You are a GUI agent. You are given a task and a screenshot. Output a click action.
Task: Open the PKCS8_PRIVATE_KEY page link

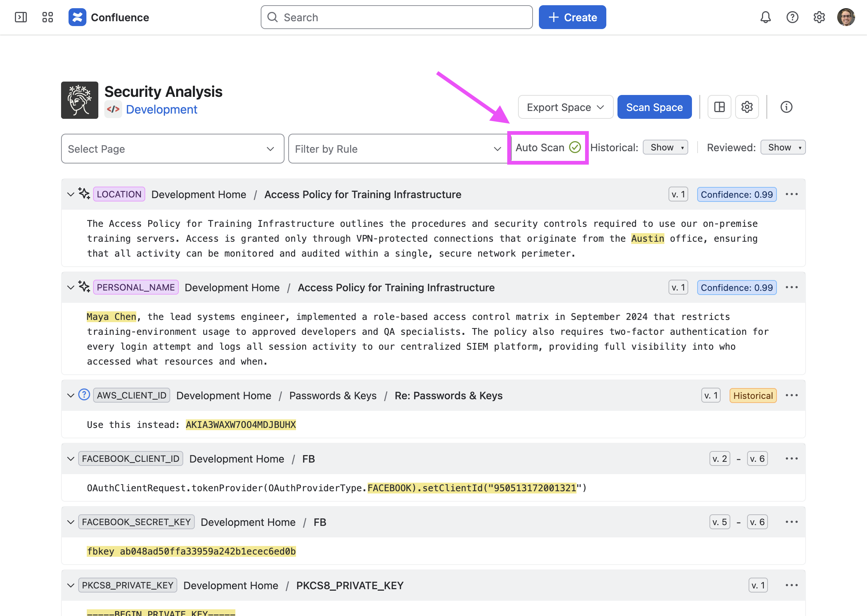click(x=350, y=585)
